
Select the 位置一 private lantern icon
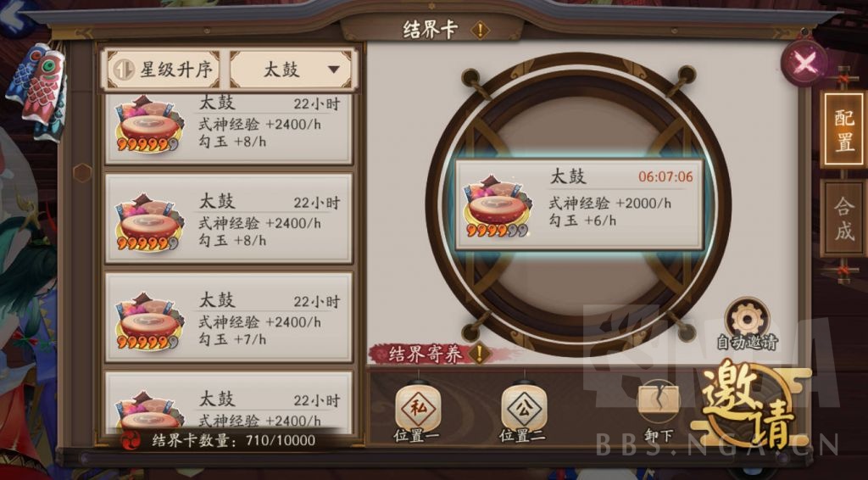tap(418, 409)
